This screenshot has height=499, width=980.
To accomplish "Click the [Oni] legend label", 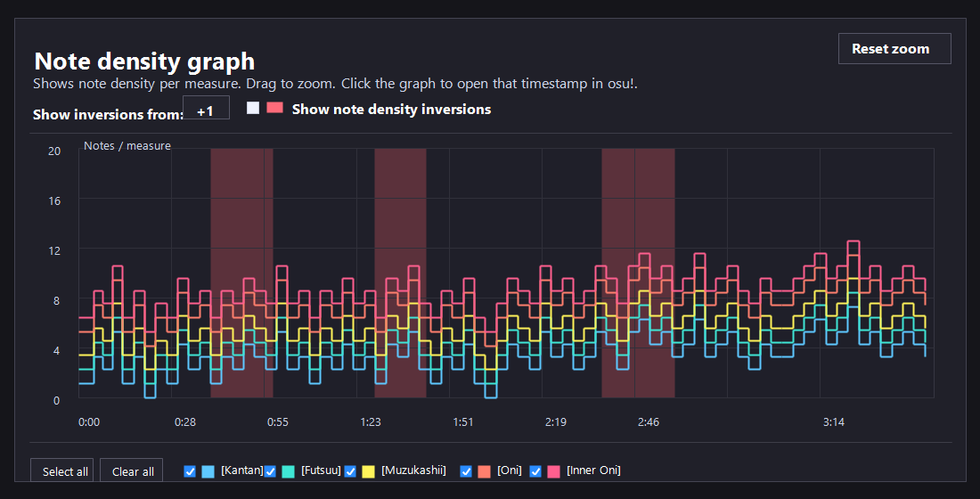I will pyautogui.click(x=510, y=470).
